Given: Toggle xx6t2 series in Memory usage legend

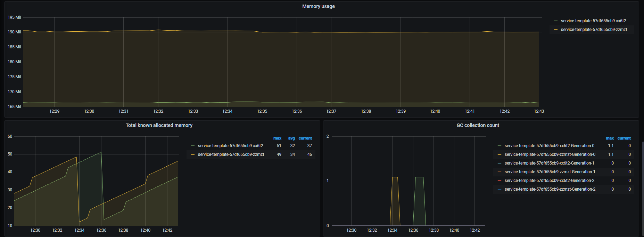Looking at the screenshot, I should [594, 21].
